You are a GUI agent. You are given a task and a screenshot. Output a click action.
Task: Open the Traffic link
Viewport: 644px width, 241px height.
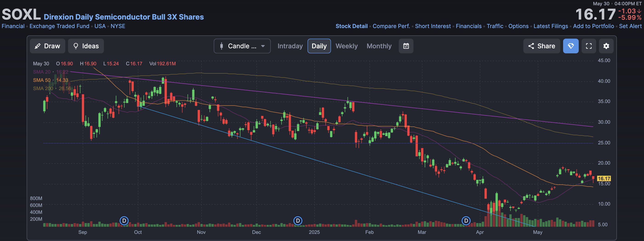pos(495,26)
